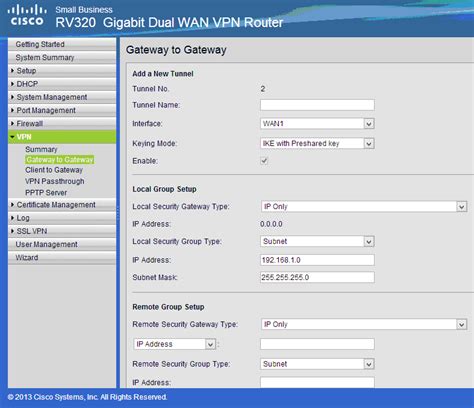
Task: Click the Local Group Setup heading
Action: coord(164,189)
